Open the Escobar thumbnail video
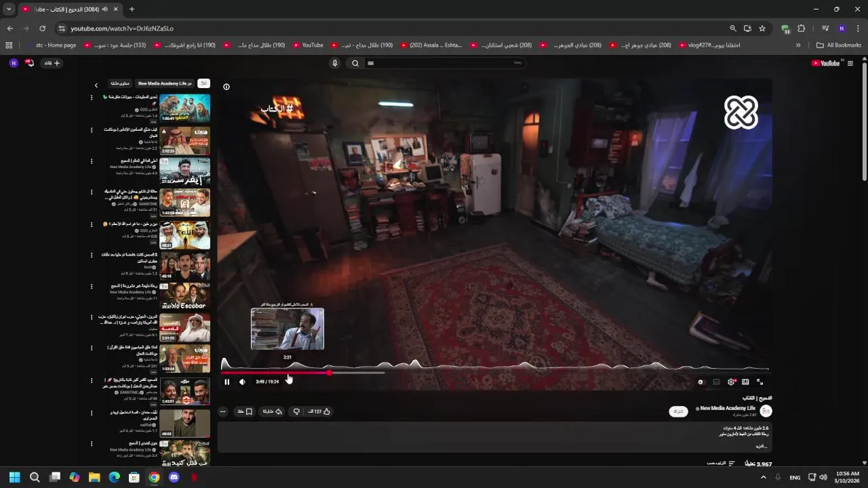 184,296
